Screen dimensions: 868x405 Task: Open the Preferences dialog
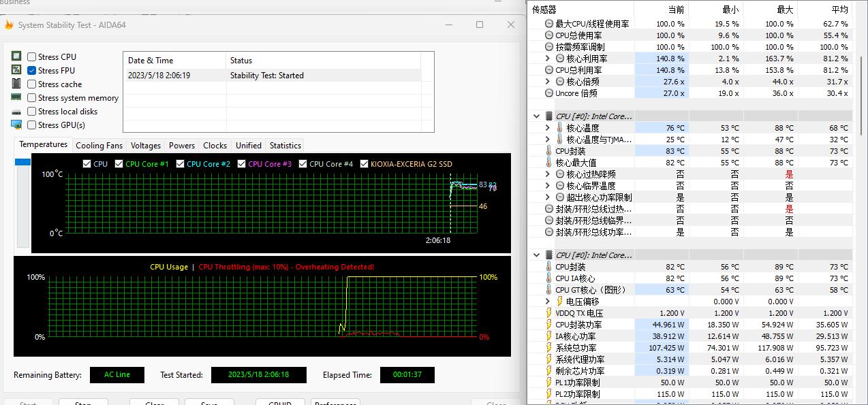pyautogui.click(x=335, y=402)
